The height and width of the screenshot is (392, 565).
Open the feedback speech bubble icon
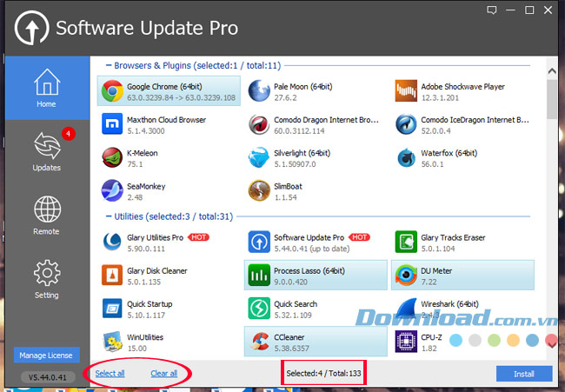click(491, 10)
